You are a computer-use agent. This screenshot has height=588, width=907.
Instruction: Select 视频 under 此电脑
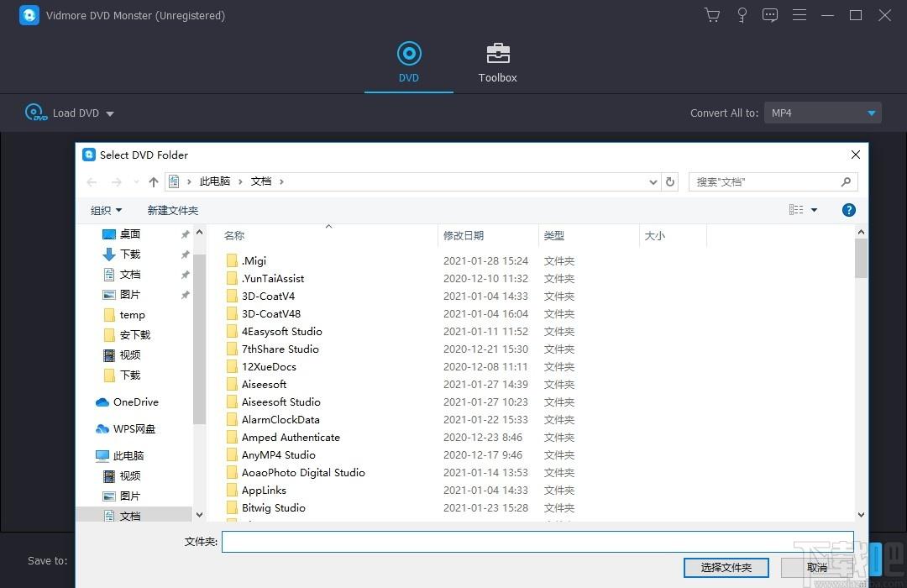coord(130,475)
